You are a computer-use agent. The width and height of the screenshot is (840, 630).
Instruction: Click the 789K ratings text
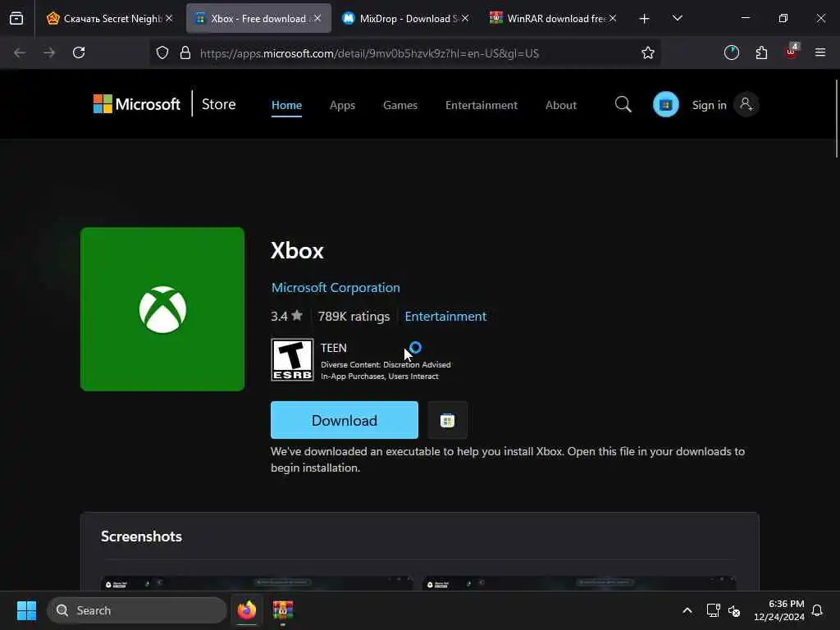(x=354, y=317)
